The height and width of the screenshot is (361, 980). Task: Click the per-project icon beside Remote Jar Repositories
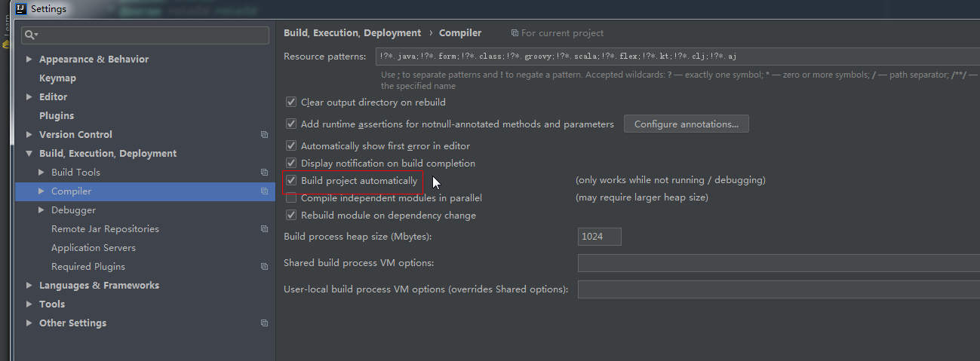[264, 229]
